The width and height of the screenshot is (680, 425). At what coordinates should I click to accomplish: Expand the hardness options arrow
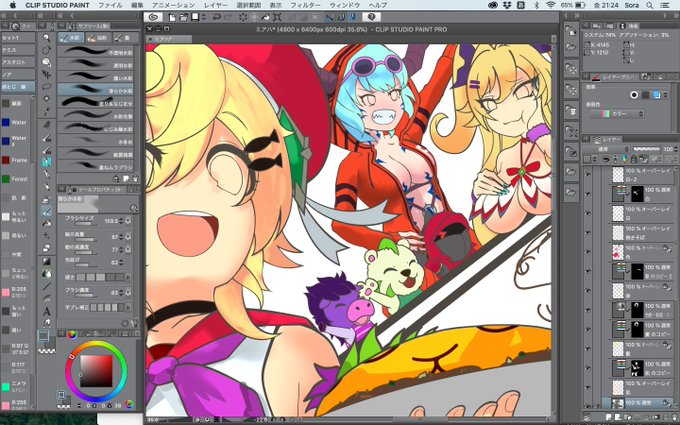(x=128, y=277)
